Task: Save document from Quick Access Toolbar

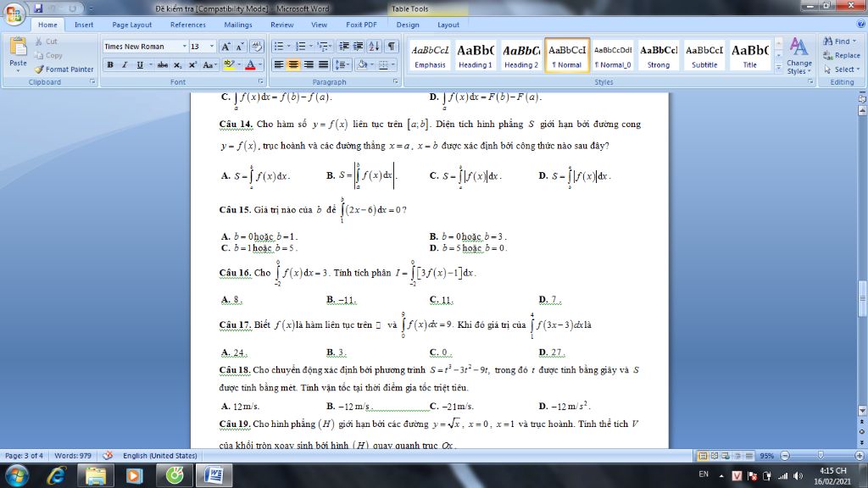Action: [x=38, y=8]
